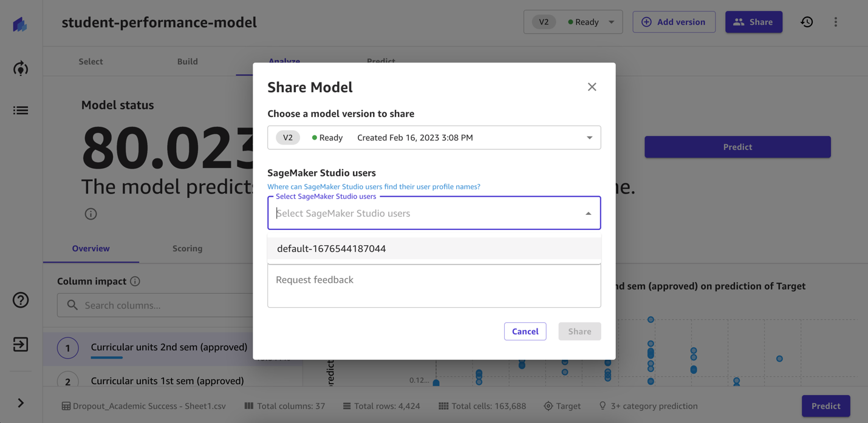Click the Add version button

click(674, 21)
